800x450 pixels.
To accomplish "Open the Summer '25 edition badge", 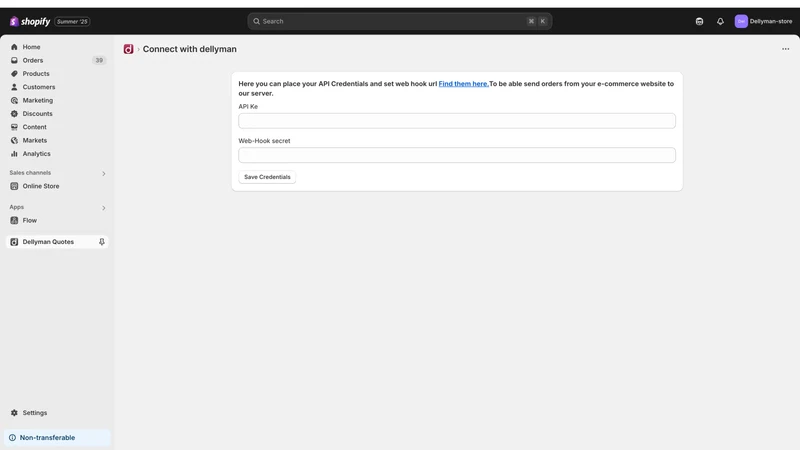I will (x=72, y=21).
